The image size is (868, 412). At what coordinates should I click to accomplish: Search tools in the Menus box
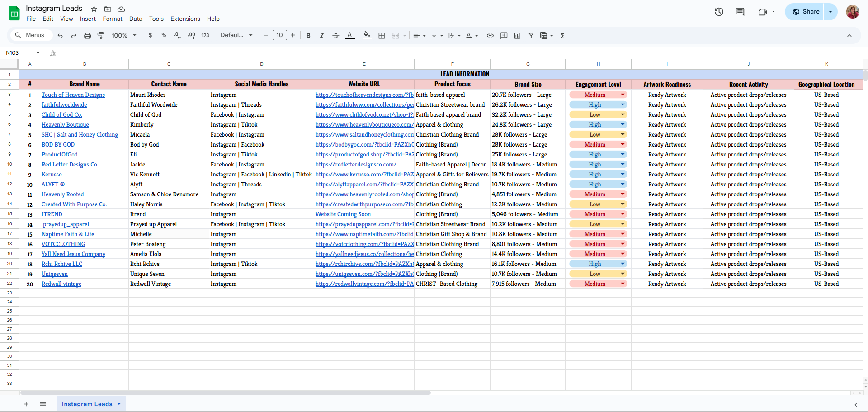[x=31, y=35]
